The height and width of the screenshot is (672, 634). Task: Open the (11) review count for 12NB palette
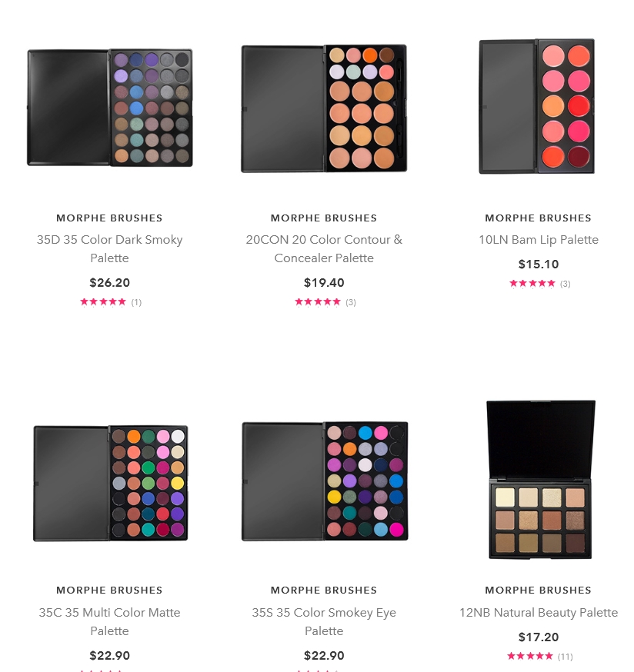pyautogui.click(x=566, y=657)
